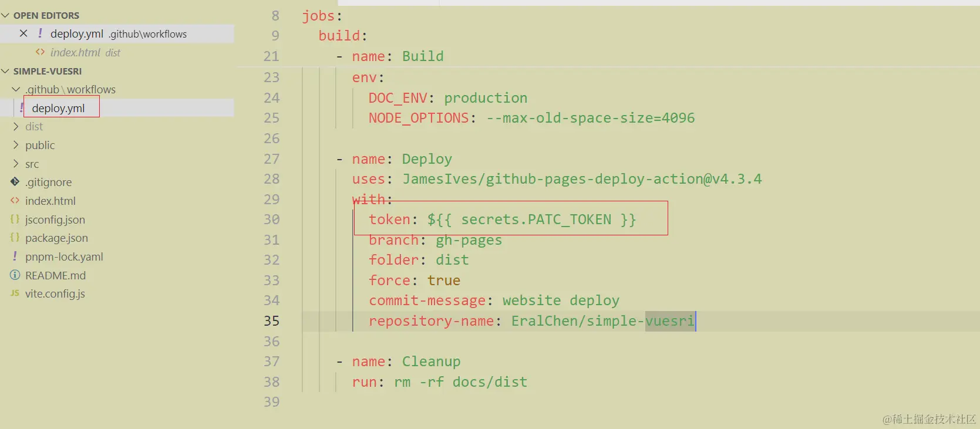Click the 'env:' key on line 23

click(x=368, y=77)
